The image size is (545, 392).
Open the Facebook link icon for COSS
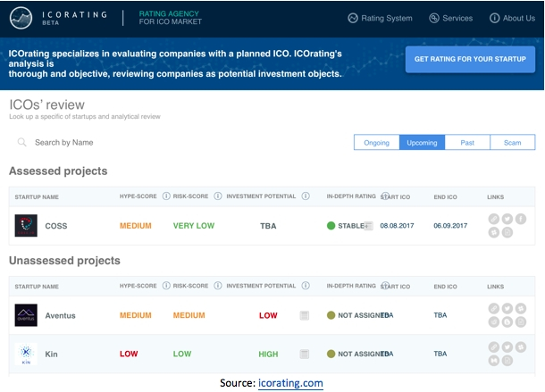point(521,220)
